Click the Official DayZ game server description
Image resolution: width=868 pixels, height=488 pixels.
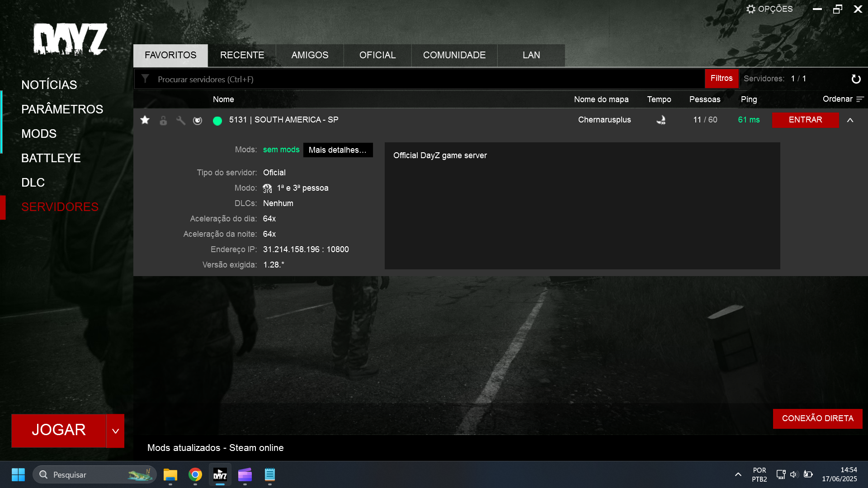(x=440, y=155)
